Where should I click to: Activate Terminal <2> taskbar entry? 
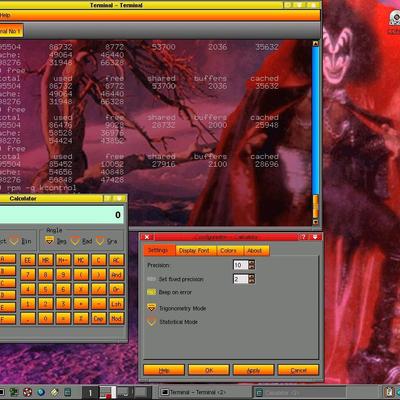[204, 392]
